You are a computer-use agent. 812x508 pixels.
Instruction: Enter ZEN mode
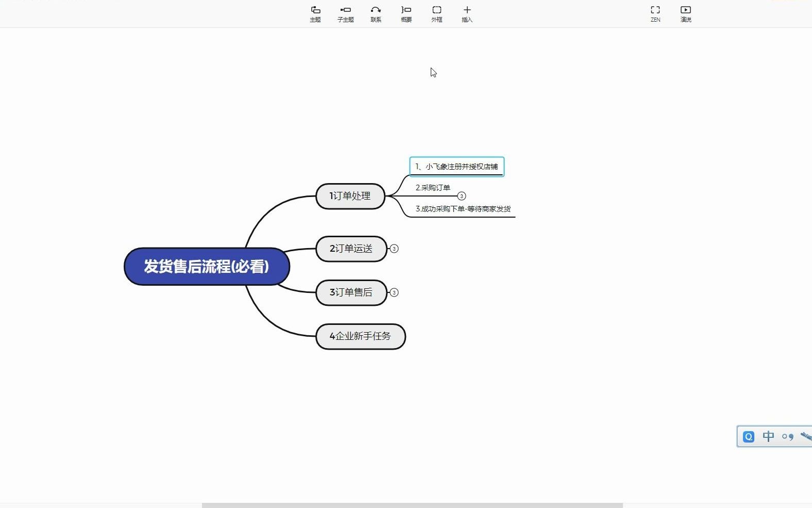[655, 14]
